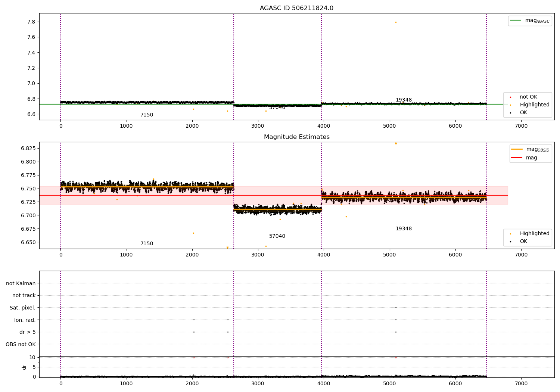Click the 'dr > 5' row label

pyautogui.click(x=28, y=332)
